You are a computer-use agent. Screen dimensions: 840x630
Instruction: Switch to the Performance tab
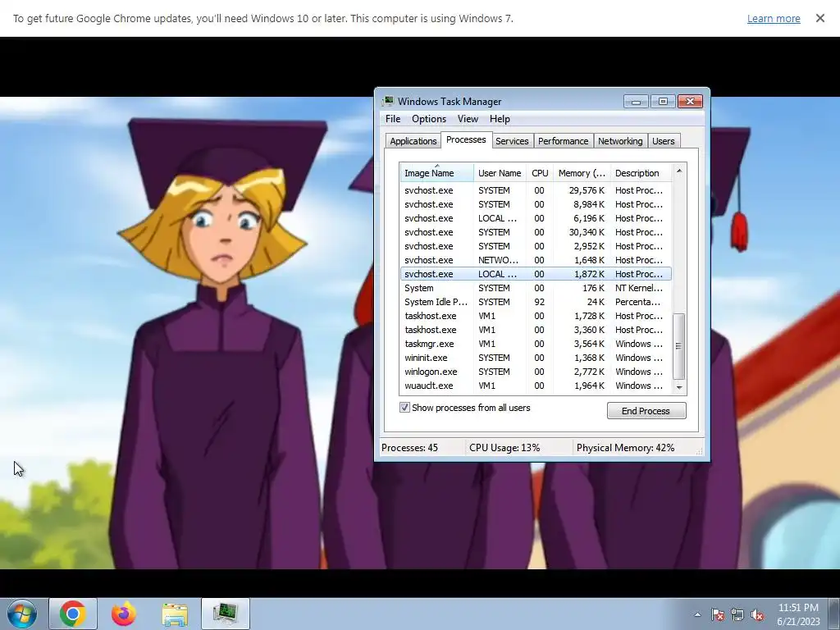(x=563, y=141)
